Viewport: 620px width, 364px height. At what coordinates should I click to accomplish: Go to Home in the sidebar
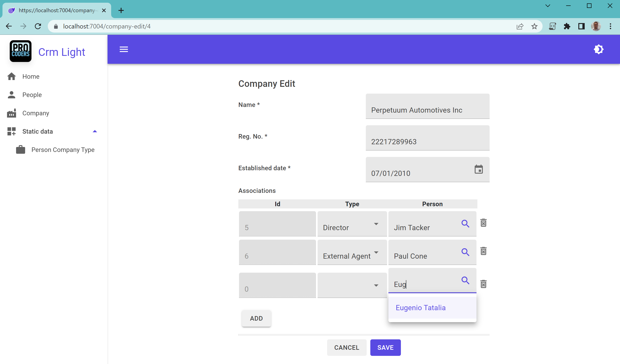click(31, 76)
